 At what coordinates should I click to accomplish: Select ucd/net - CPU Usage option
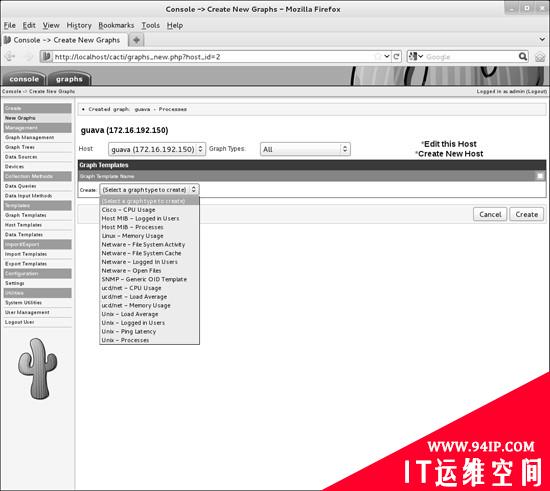[x=132, y=288]
